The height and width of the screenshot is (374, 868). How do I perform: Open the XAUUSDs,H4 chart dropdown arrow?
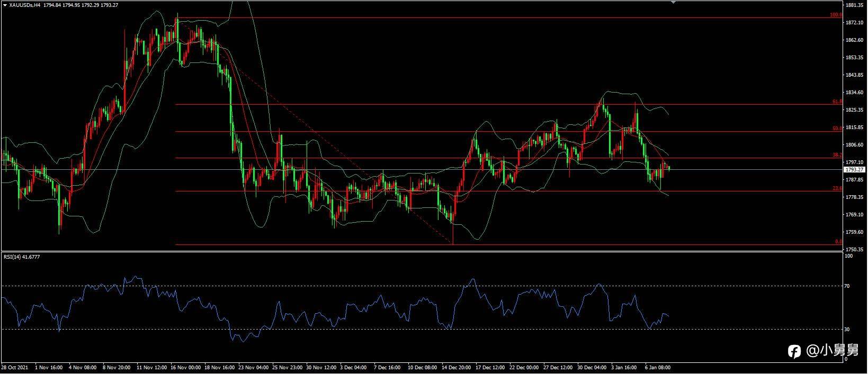4,5
